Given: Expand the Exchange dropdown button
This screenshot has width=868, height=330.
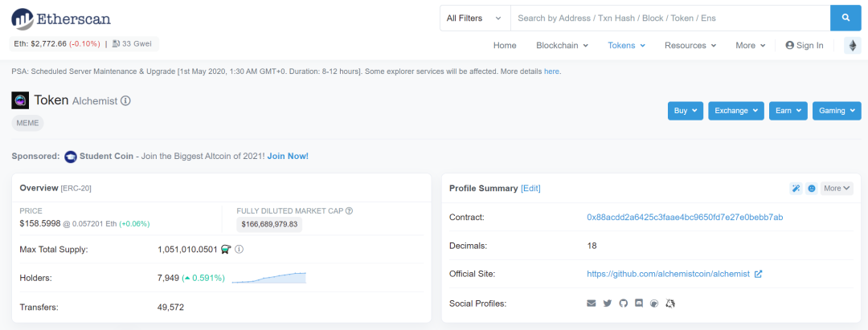Looking at the screenshot, I should [736, 111].
